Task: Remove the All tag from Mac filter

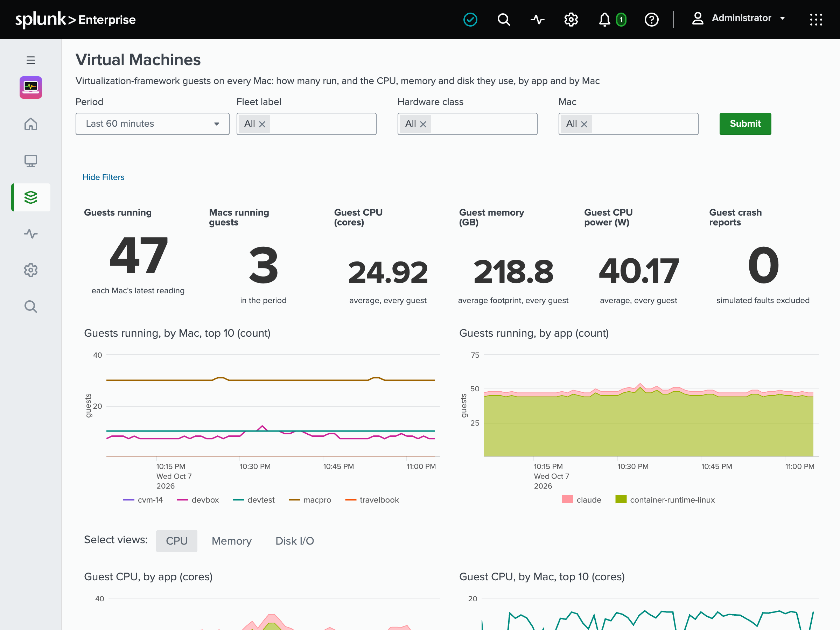Action: click(x=584, y=124)
